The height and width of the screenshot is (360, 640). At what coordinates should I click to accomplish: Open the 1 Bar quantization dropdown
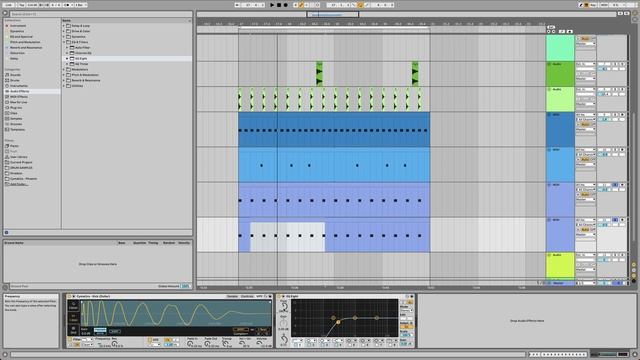[x=80, y=5]
